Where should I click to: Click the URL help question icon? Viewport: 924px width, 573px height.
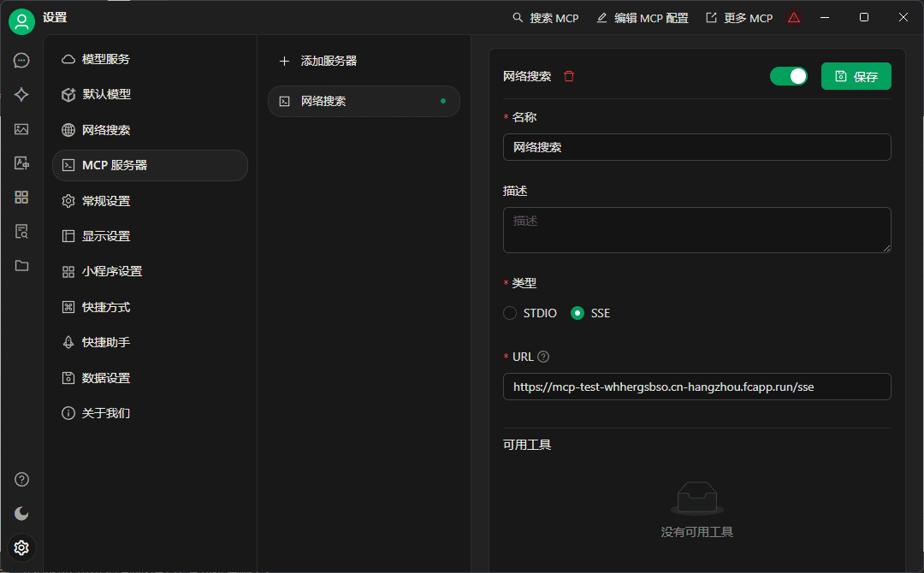543,357
